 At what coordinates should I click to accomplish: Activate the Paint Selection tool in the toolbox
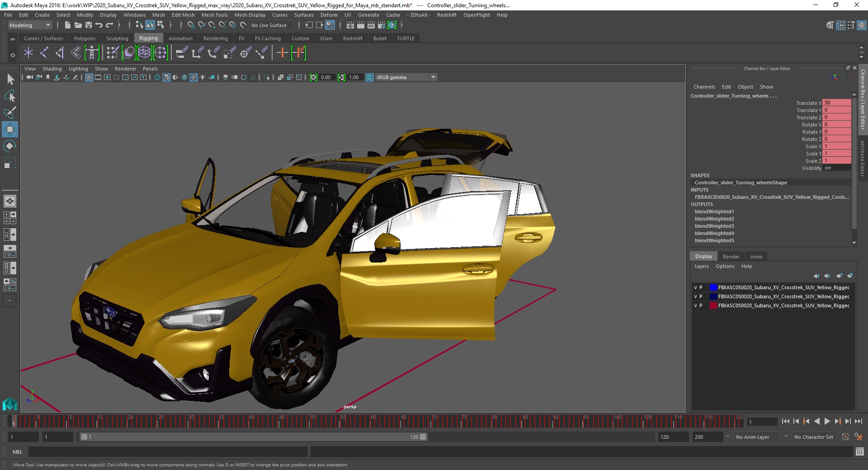click(x=10, y=113)
